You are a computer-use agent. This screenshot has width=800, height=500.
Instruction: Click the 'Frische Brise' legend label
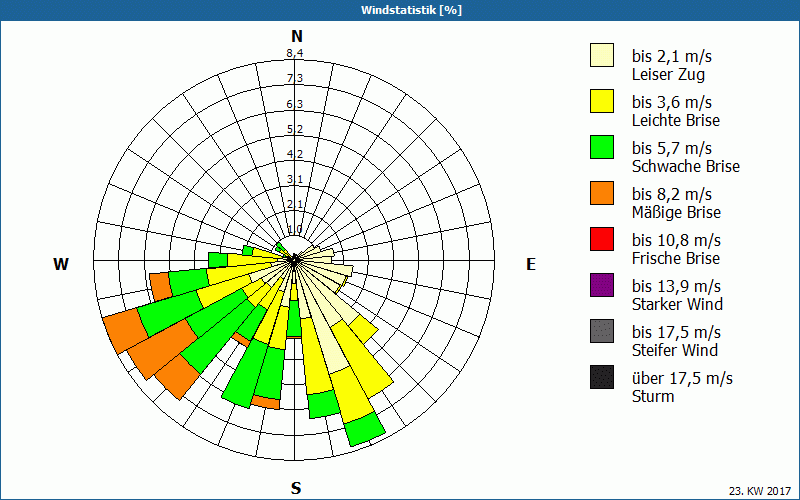click(x=676, y=258)
